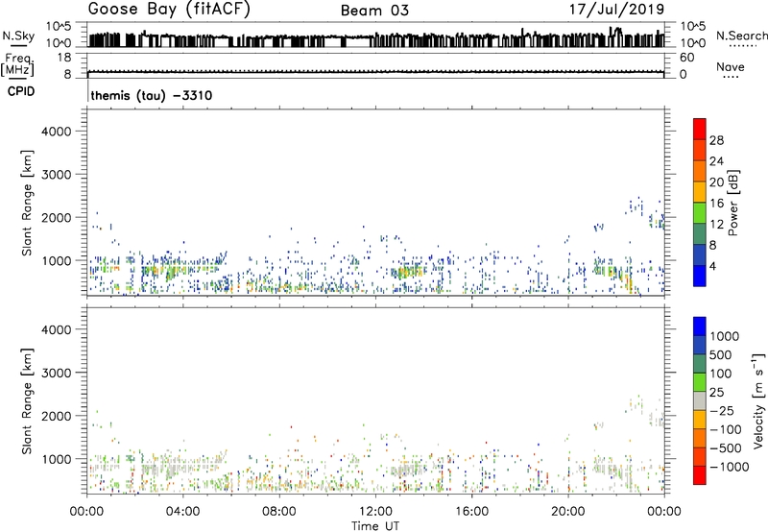The width and height of the screenshot is (768, 532).
Task: Click the Nave legend label
Action: point(731,67)
